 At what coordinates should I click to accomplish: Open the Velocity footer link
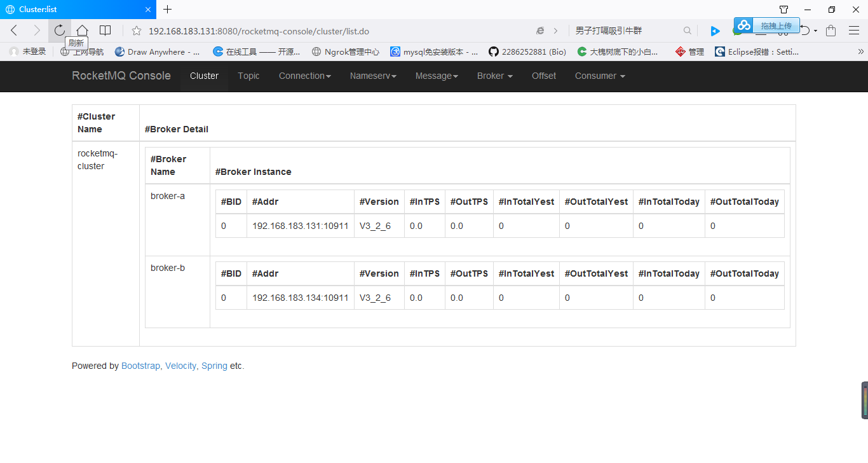click(180, 366)
